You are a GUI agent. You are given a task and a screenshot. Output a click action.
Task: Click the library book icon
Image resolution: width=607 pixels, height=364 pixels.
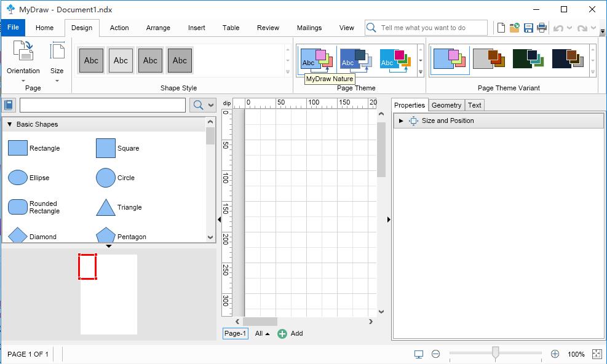pos(9,105)
